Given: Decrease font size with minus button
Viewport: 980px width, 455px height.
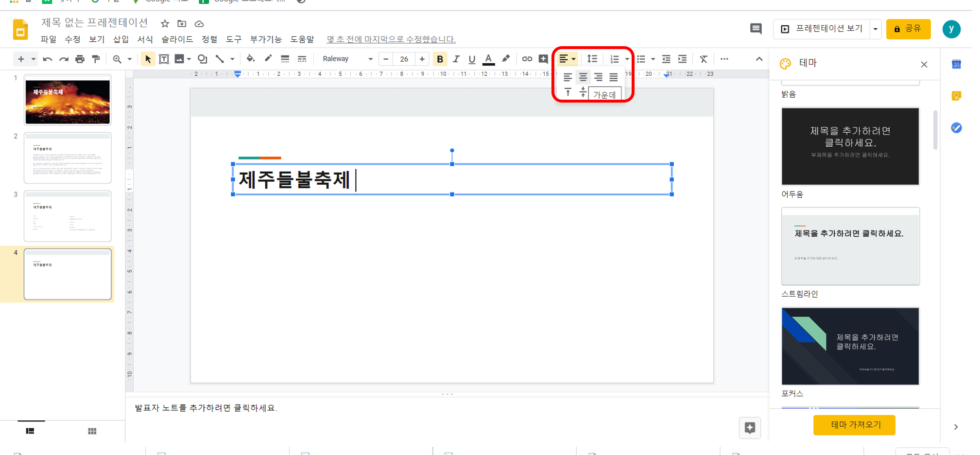Looking at the screenshot, I should point(386,59).
